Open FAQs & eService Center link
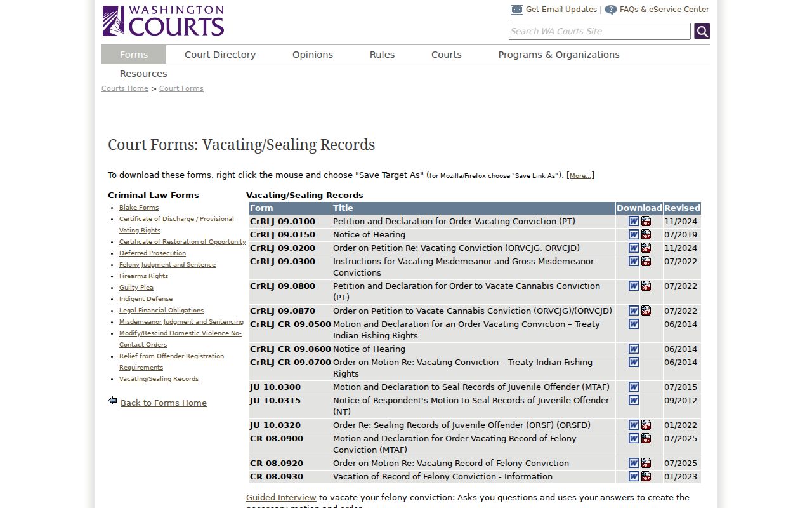The width and height of the screenshot is (812, 508). [664, 10]
